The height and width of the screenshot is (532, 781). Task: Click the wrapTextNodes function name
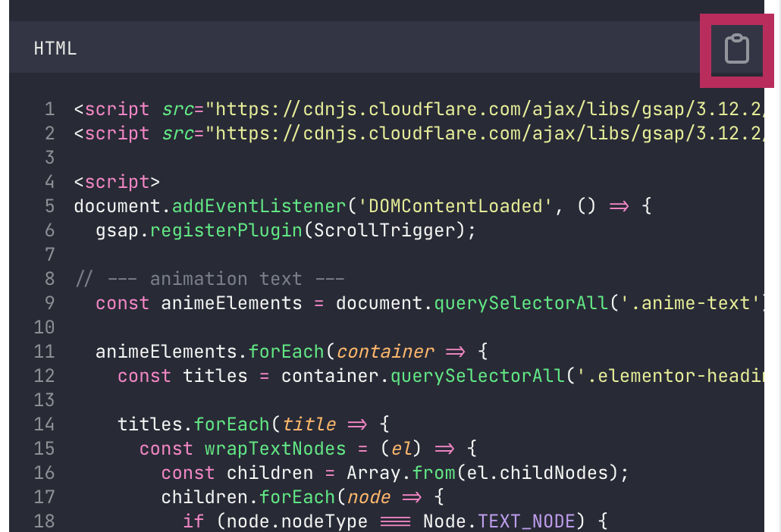(x=275, y=449)
